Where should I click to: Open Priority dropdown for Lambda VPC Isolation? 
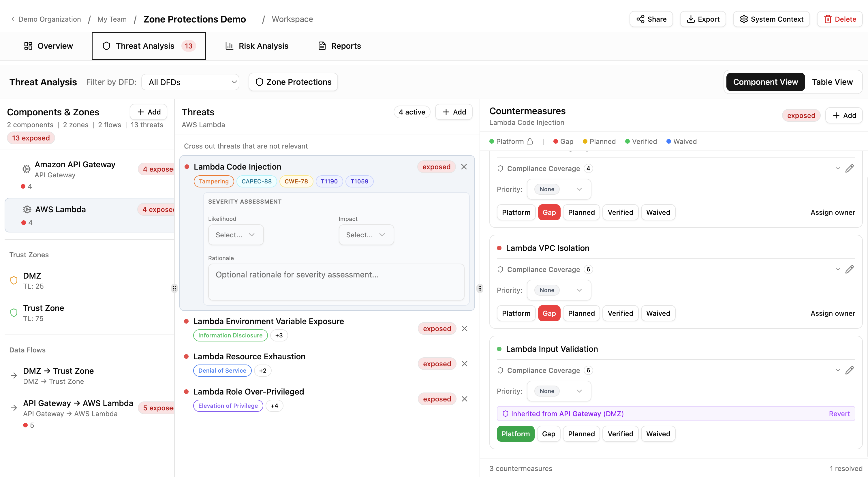559,290
